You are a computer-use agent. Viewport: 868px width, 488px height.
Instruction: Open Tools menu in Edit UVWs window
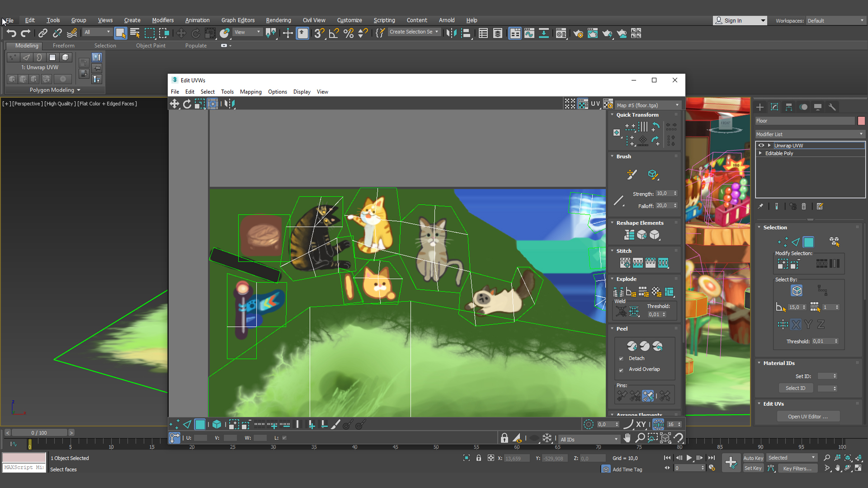coord(227,92)
